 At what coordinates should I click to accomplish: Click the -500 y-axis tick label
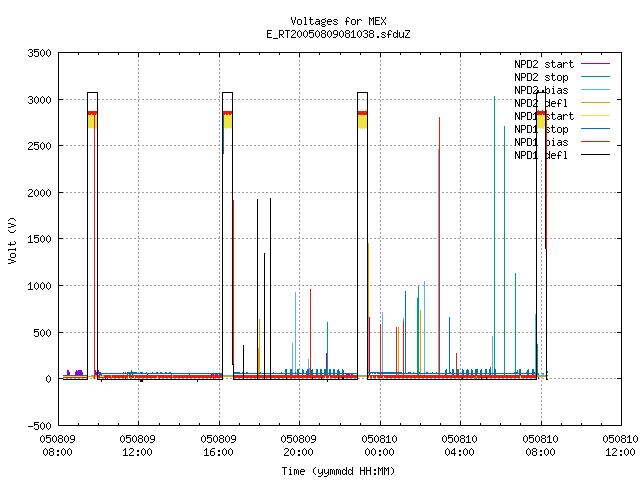39,427
